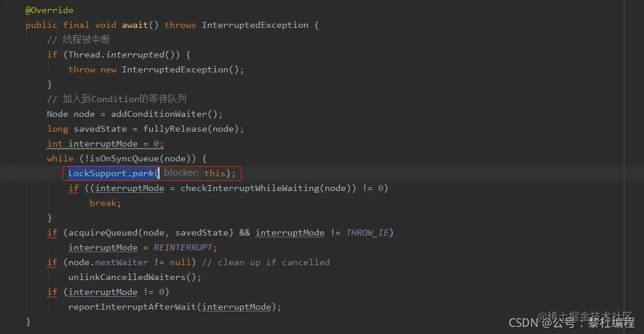Screen dimensions: 644x334
Task: Click the throws keyword
Action: coord(180,25)
